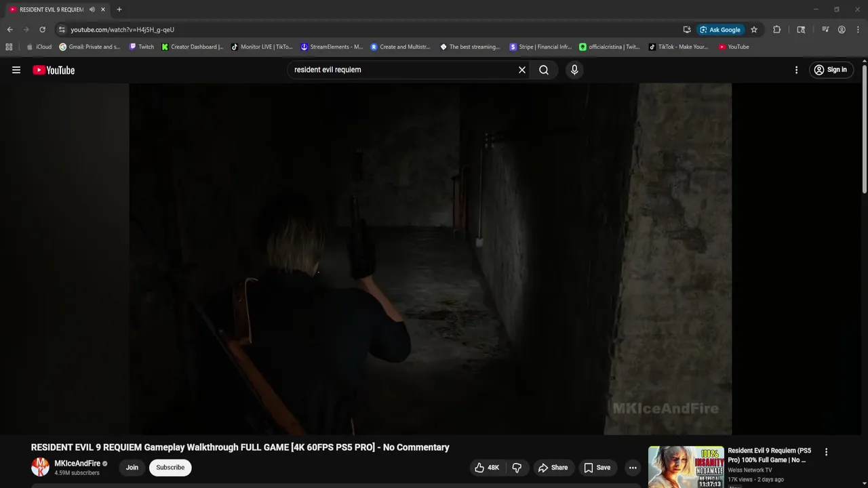Open Stripe Financial Infrastructure bookmark
Image resolution: width=868 pixels, height=488 pixels.
(540, 47)
